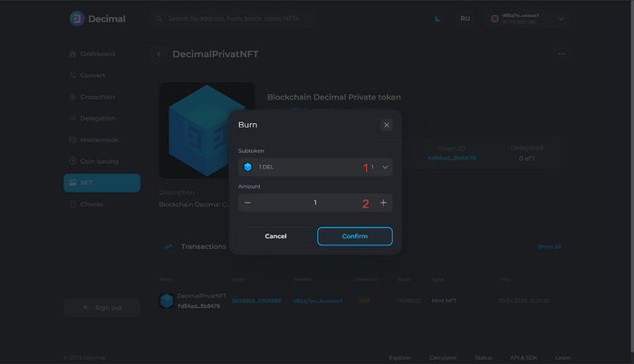The image size is (634, 364).
Task: Close the Burn dialog
Action: [387, 125]
